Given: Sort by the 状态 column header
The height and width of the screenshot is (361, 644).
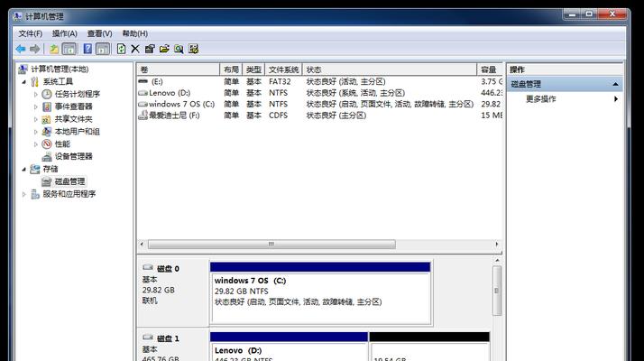Looking at the screenshot, I should point(390,69).
